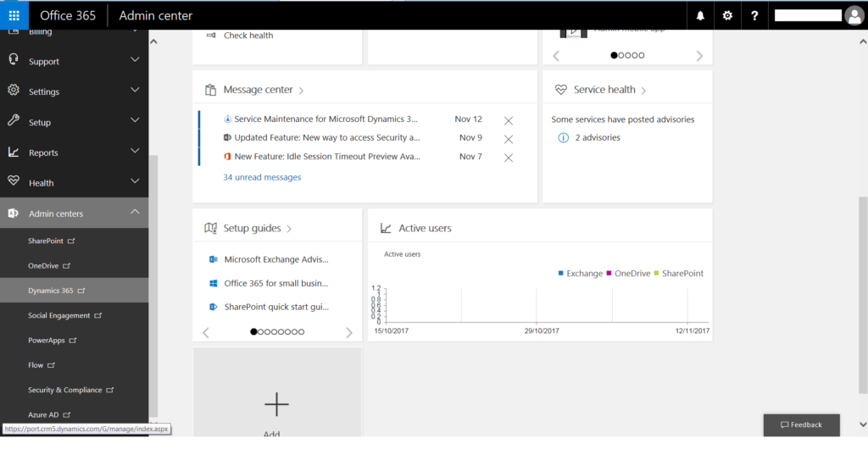Previous slide arrow in top carousel
The width and height of the screenshot is (868, 466).
click(556, 55)
